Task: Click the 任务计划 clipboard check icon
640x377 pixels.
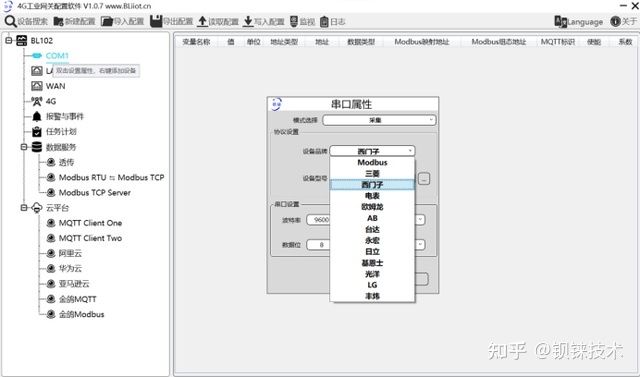Action: (37, 131)
